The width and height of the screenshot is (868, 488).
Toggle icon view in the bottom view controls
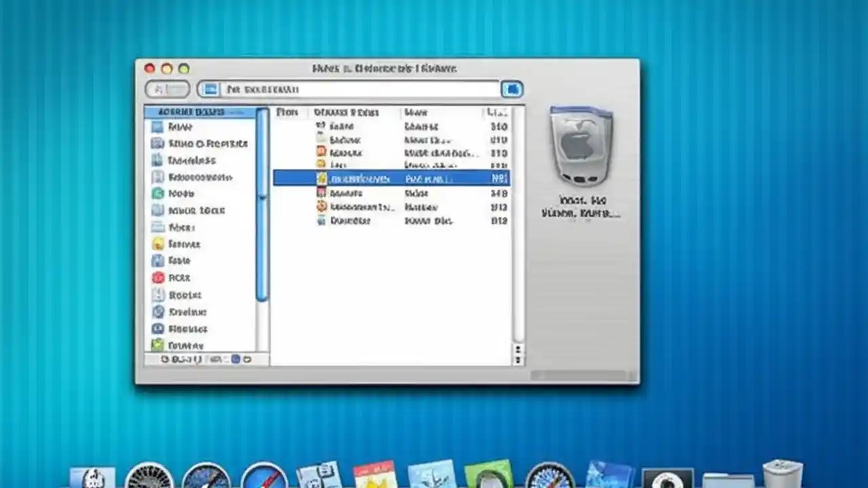(x=216, y=359)
